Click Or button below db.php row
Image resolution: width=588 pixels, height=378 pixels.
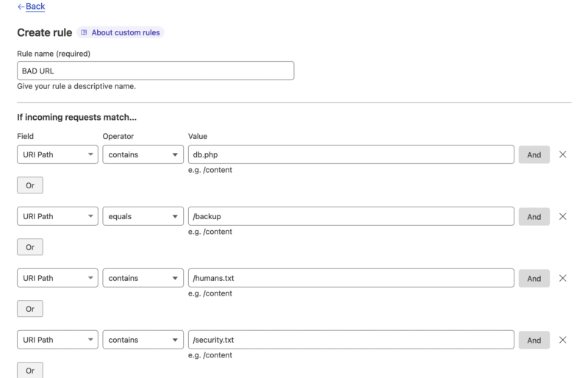30,185
